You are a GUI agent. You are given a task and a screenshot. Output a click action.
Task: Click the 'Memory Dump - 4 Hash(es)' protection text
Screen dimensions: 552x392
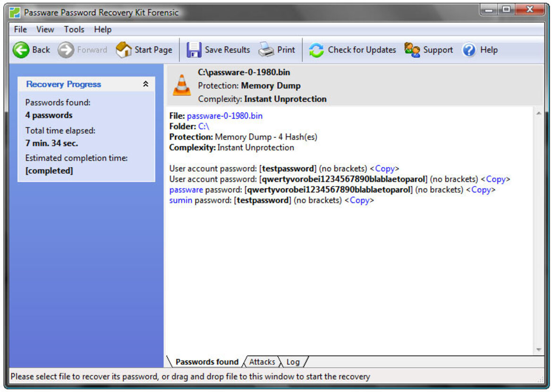266,137
